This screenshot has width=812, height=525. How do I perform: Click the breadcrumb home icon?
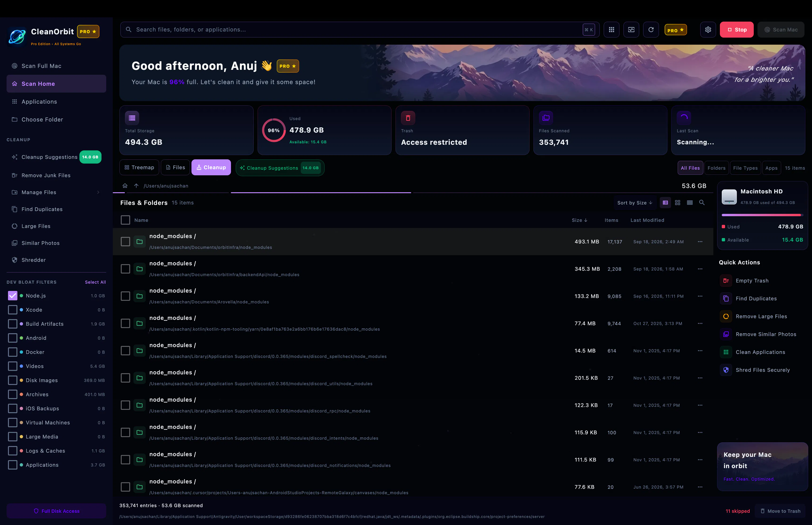(125, 186)
